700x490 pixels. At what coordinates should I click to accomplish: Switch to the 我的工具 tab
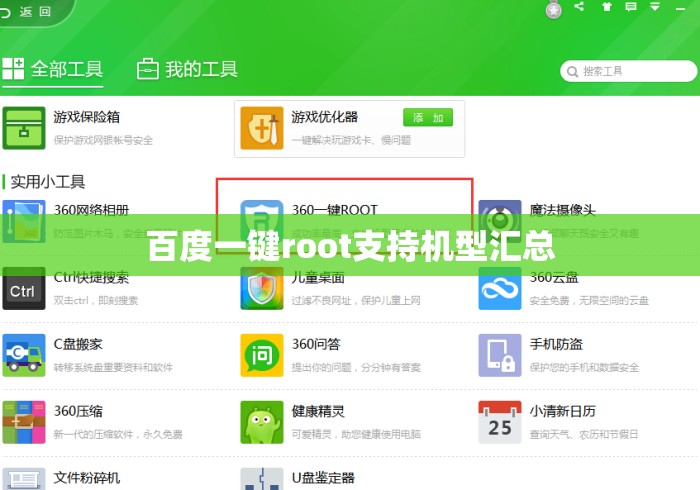188,70
